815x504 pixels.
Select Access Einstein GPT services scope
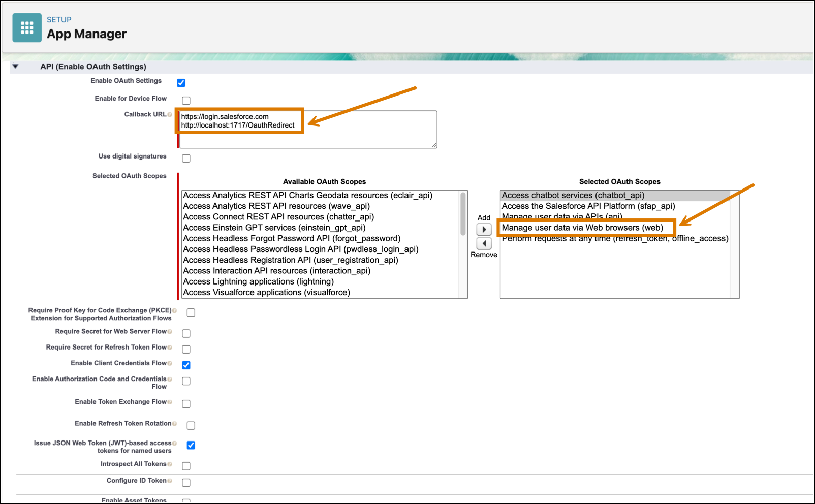point(274,228)
